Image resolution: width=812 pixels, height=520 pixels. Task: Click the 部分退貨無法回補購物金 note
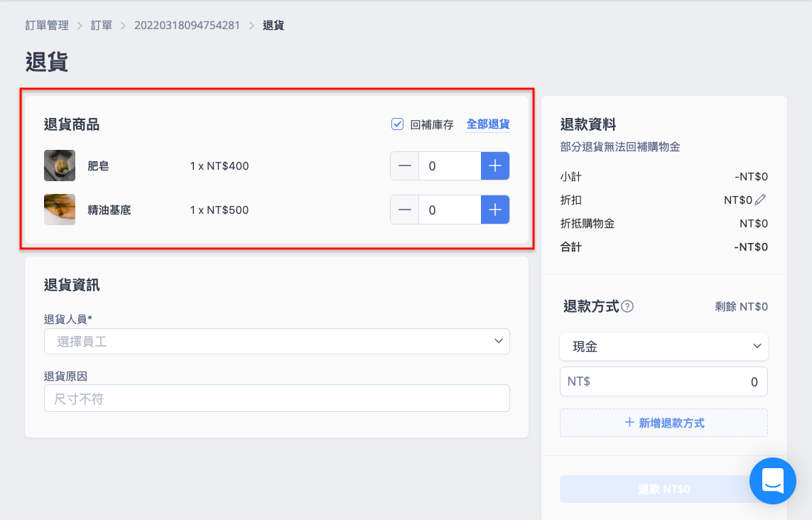pos(620,147)
